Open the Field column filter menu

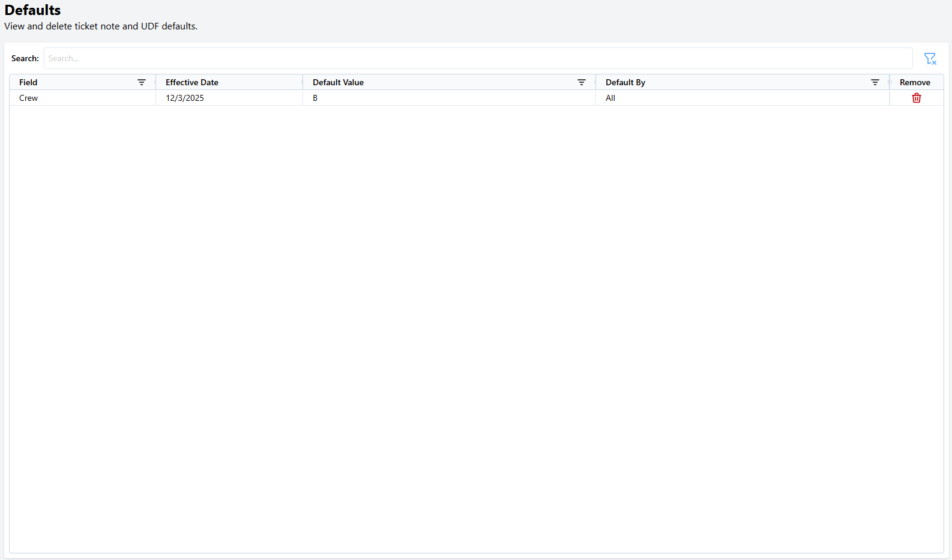142,82
